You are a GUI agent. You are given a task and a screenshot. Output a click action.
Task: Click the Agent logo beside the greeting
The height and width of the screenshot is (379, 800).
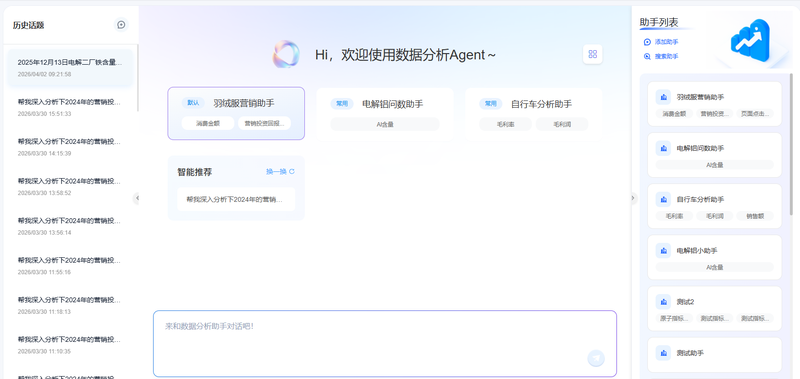(286, 55)
